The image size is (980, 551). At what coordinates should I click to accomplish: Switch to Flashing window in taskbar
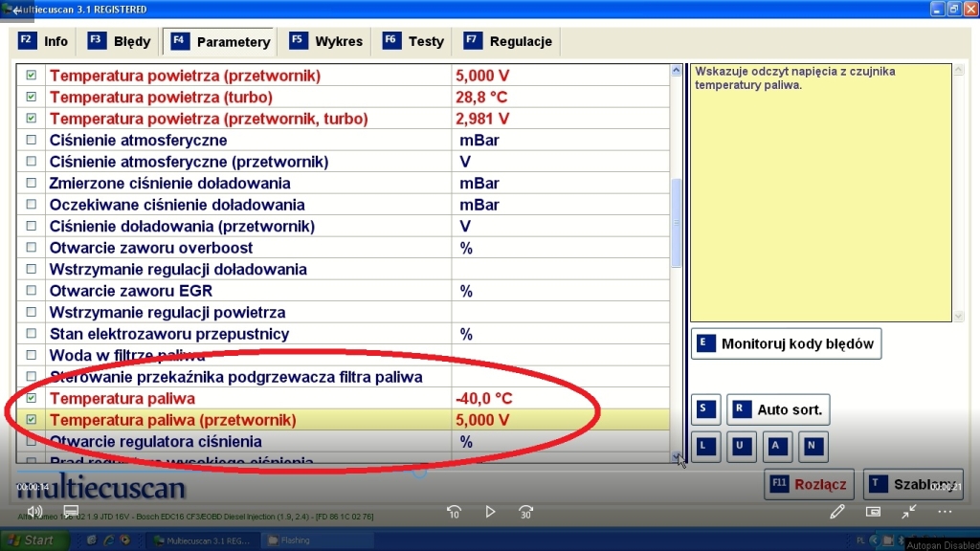point(319,540)
